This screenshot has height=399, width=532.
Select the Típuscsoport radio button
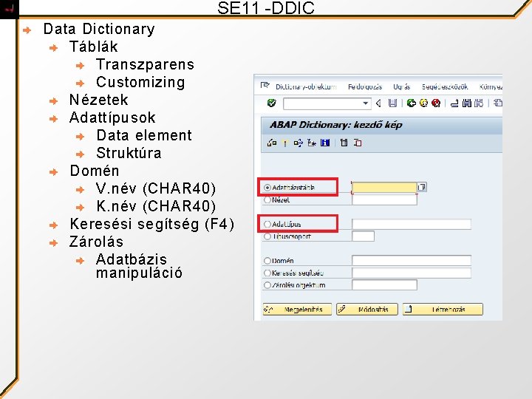pos(267,236)
